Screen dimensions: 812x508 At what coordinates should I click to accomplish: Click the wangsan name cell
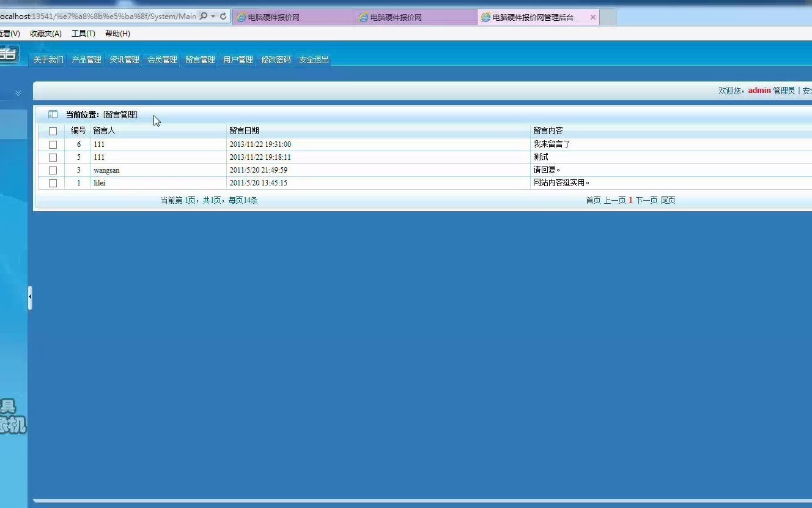point(106,170)
